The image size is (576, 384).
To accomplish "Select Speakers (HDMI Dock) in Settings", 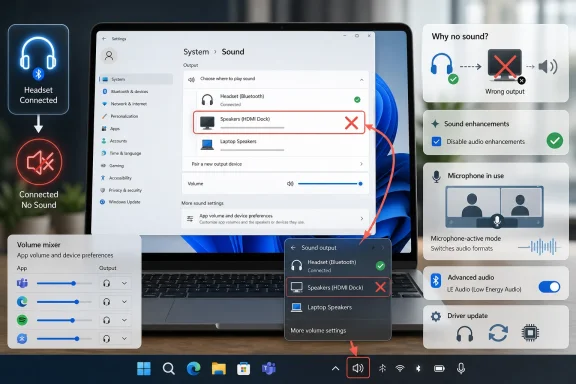I will [279, 122].
